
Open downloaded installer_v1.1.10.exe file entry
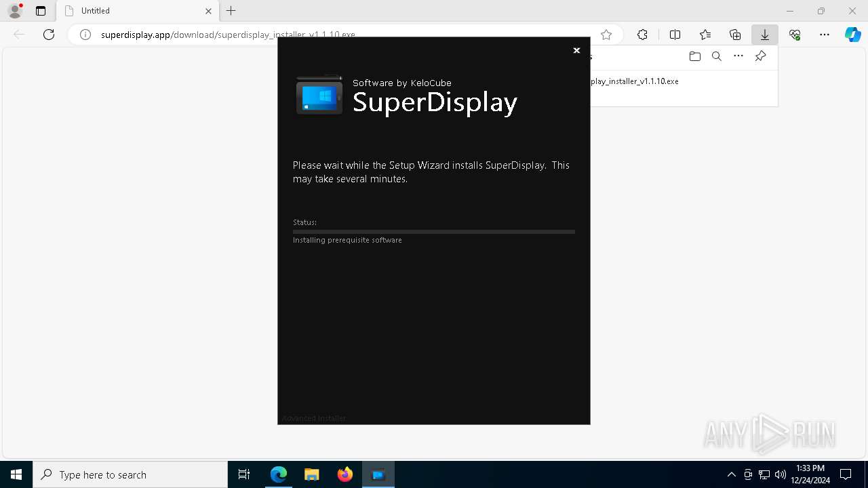pos(635,81)
